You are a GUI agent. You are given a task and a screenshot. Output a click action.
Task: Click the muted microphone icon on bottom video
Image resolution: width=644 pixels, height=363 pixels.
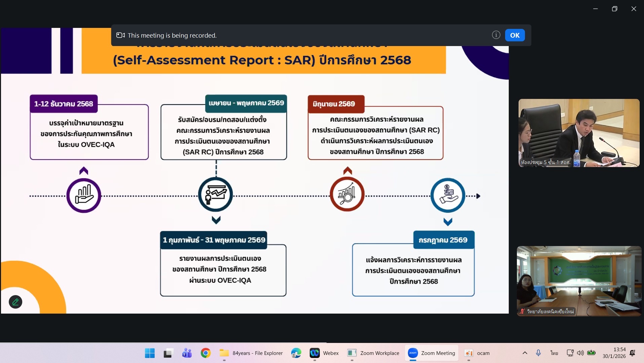click(522, 312)
